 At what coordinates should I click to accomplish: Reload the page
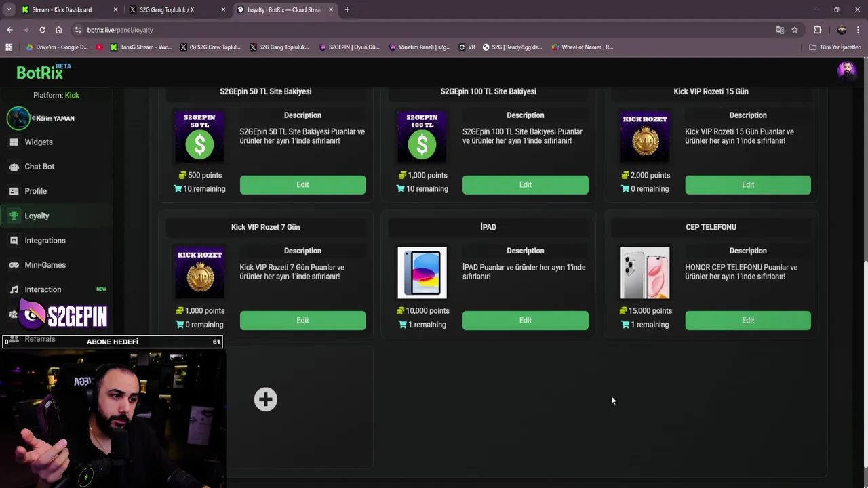42,30
